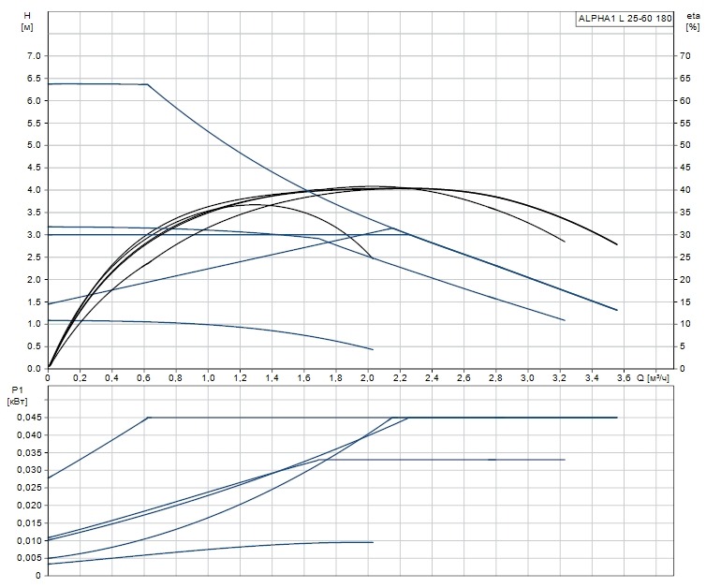Select the 2,0 tick on flow axis
706x588 pixels.
[x=368, y=378]
